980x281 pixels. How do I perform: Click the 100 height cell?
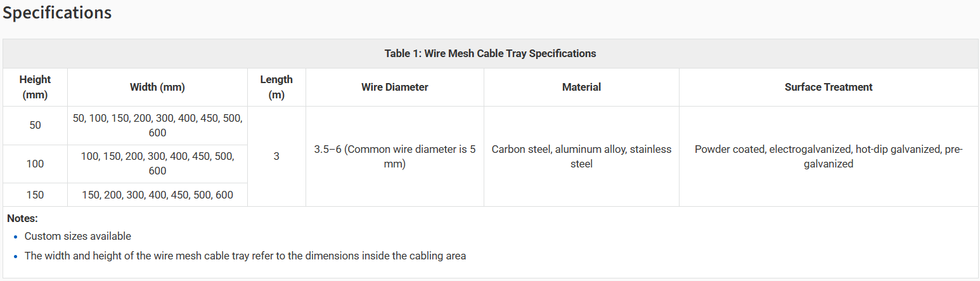click(35, 164)
